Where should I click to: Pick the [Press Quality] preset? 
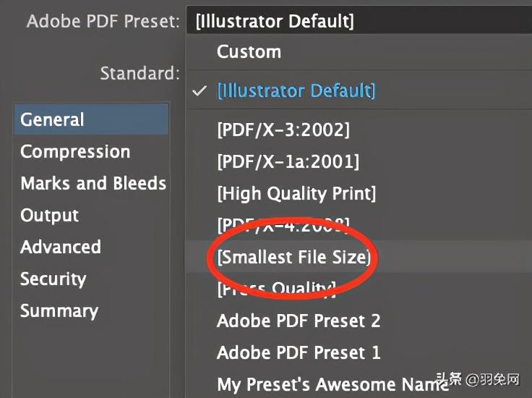[x=276, y=289]
